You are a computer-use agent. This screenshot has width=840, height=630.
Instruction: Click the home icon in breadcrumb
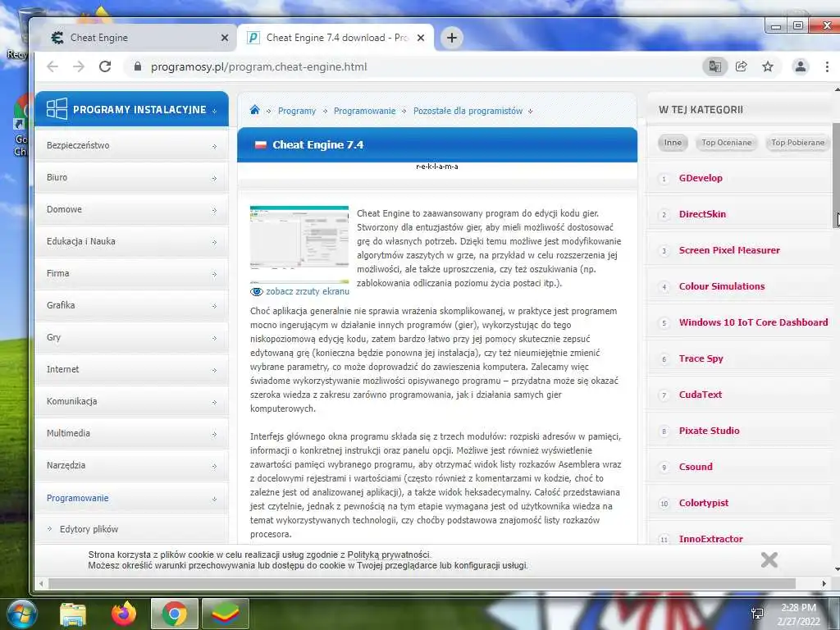point(254,110)
